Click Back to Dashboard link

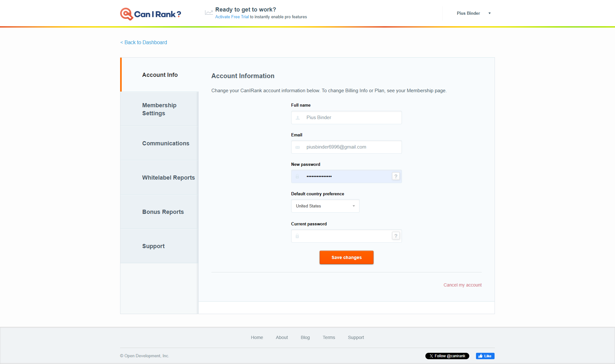(143, 42)
